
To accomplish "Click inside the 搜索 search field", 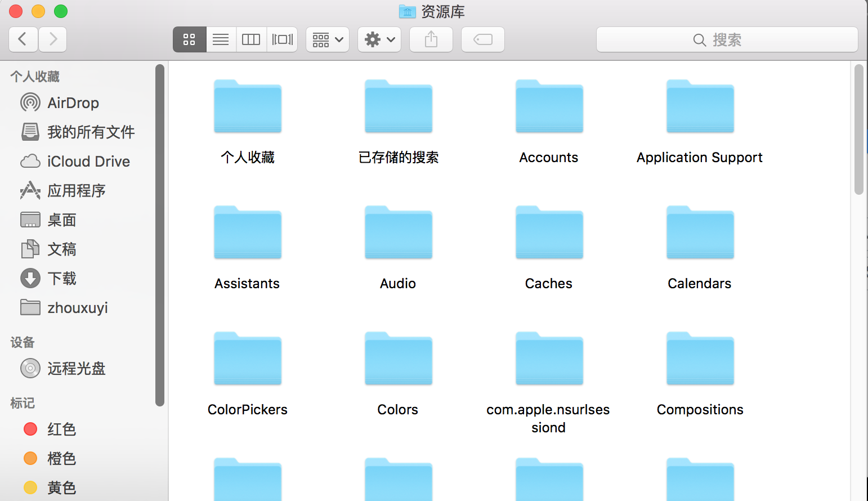I will pyautogui.click(x=726, y=39).
